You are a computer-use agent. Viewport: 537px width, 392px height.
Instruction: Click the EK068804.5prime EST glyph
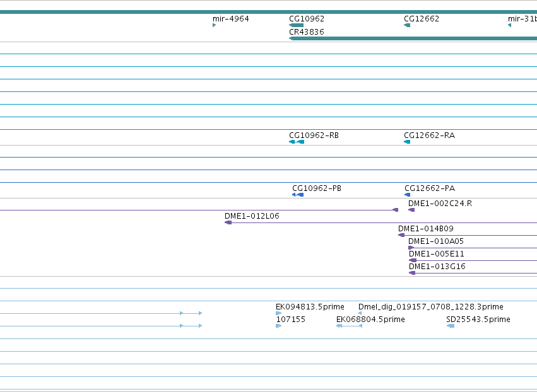(350, 326)
